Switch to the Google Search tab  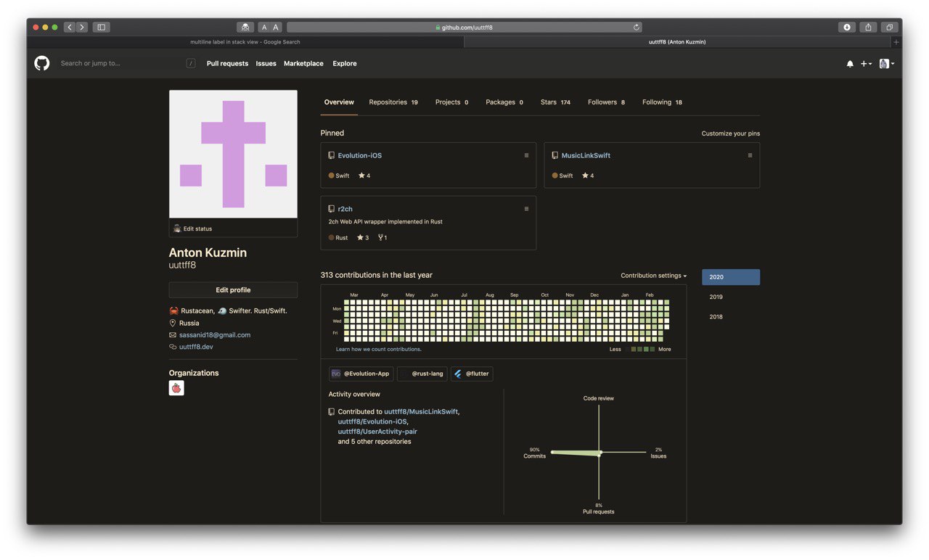pyautogui.click(x=245, y=42)
